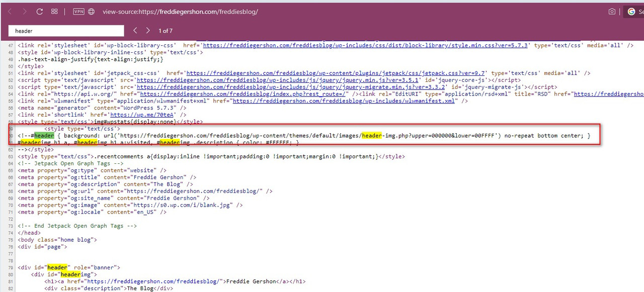Click the og:site_name meta line
The height and width of the screenshot is (292, 644).
(x=114, y=199)
